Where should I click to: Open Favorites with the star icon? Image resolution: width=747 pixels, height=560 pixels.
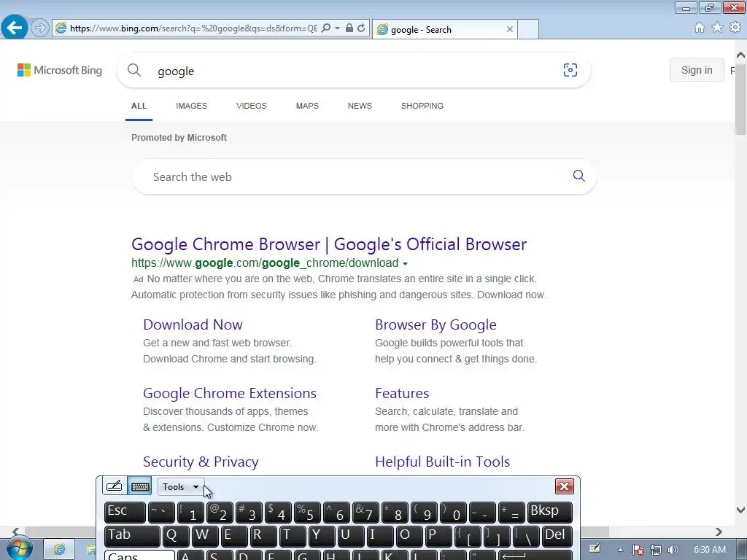pos(717,28)
